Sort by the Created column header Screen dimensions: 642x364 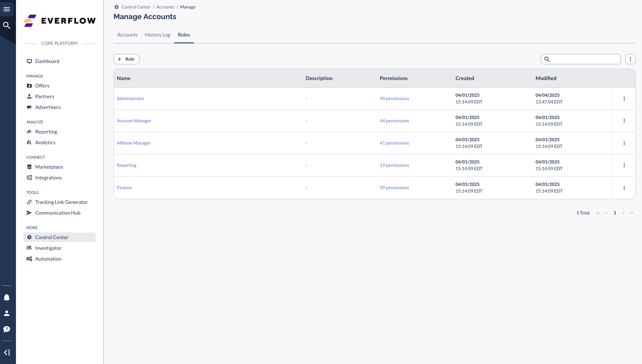[465, 78]
